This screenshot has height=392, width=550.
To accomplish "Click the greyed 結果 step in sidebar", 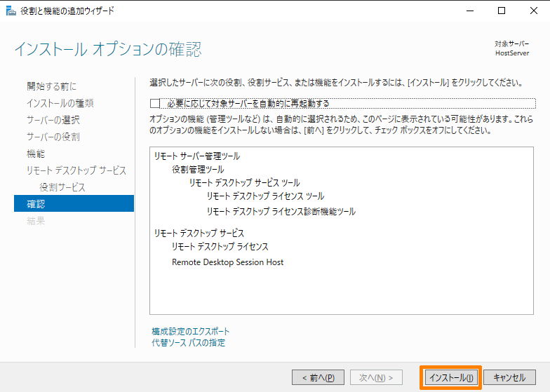I will click(36, 221).
